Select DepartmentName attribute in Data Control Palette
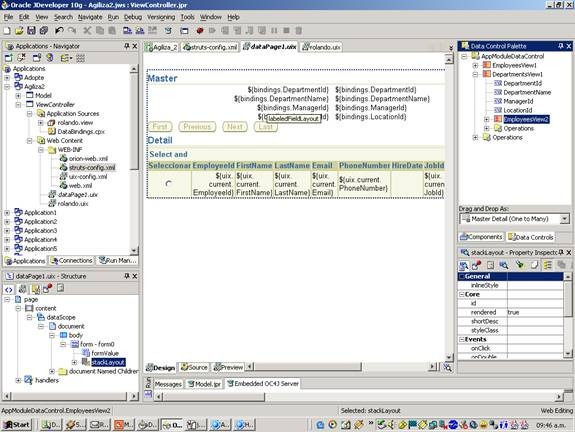 click(x=527, y=92)
